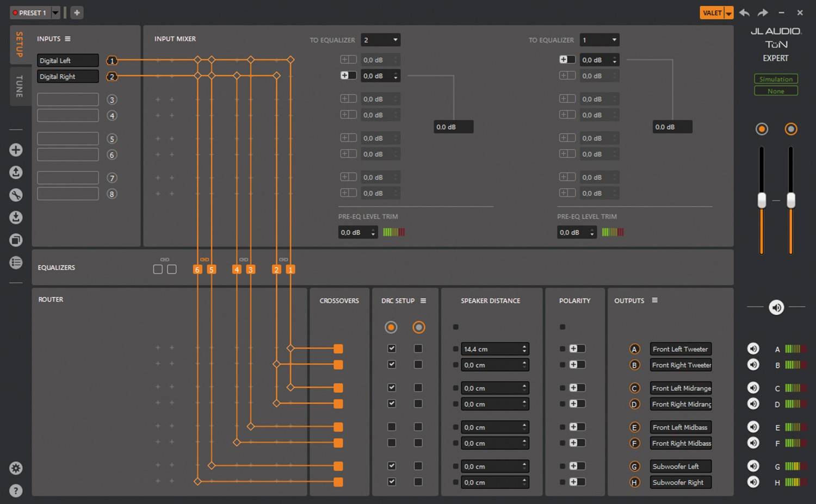The height and width of the screenshot is (504, 816).
Task: Open the list icon in left sidebar
Action: click(16, 263)
